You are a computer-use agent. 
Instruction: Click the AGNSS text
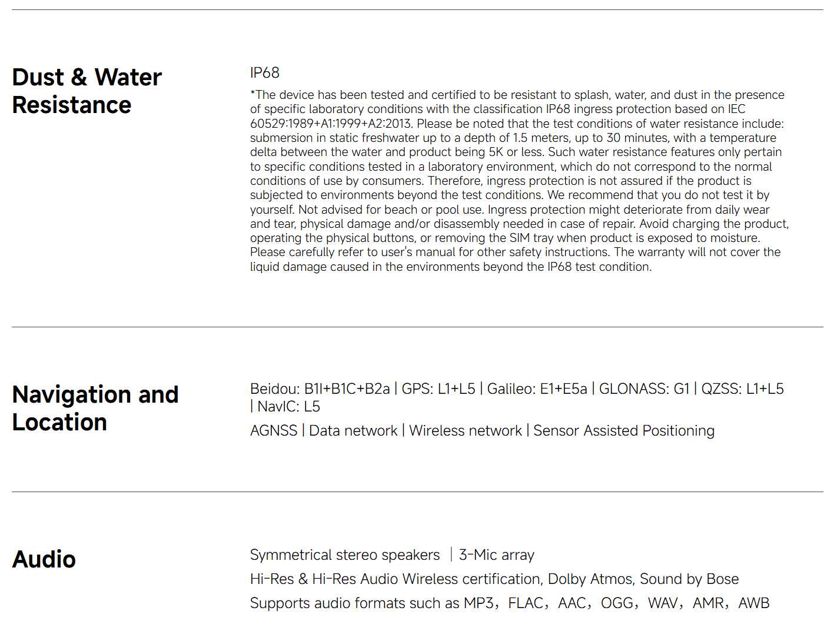coord(274,431)
